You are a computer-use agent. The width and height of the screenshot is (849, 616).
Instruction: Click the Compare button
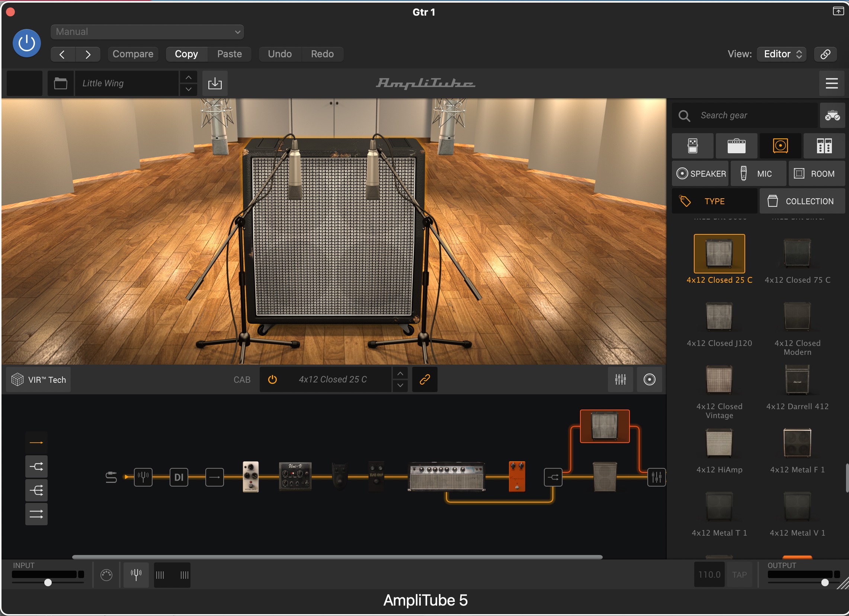[133, 54]
